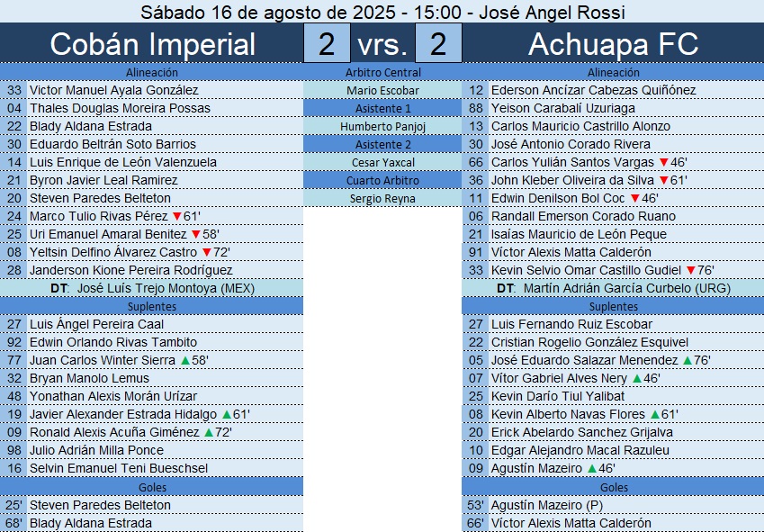Select the Cobán Imperial team name header
The image size is (764, 532).
tap(152, 44)
